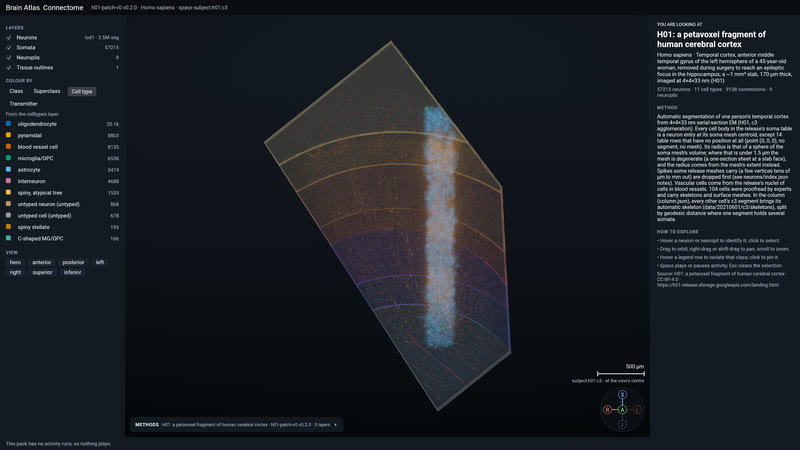Click the untyped neuron colour swatch
The width and height of the screenshot is (800, 450).
pos(8,204)
